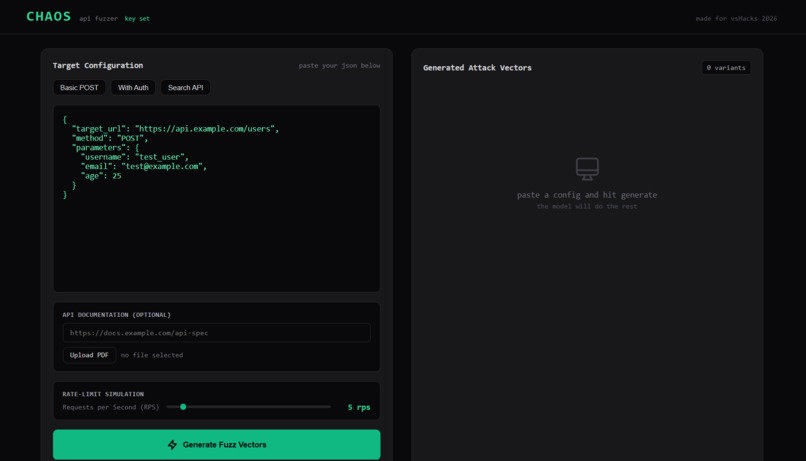Load the Basic POST preset
The height and width of the screenshot is (461, 806).
point(79,87)
